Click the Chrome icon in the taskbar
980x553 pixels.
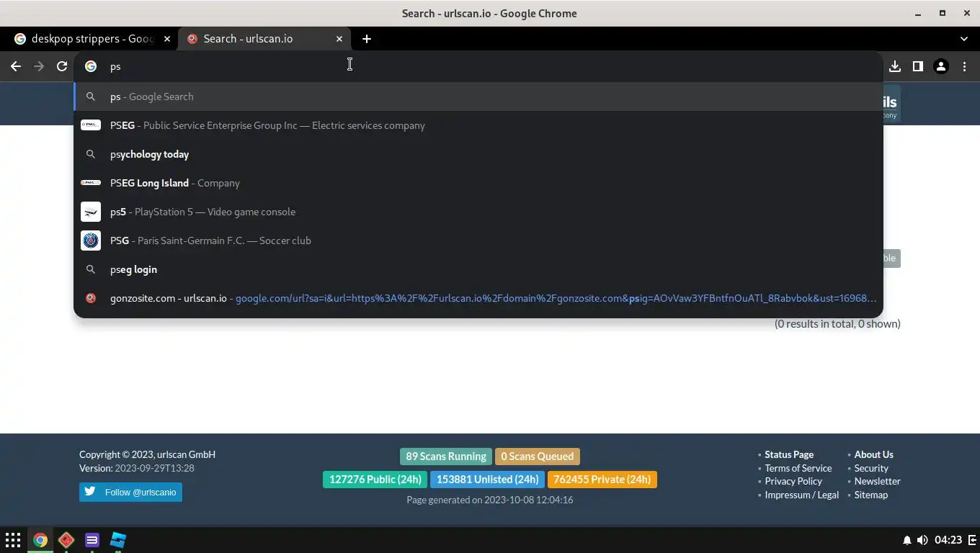(x=40, y=540)
